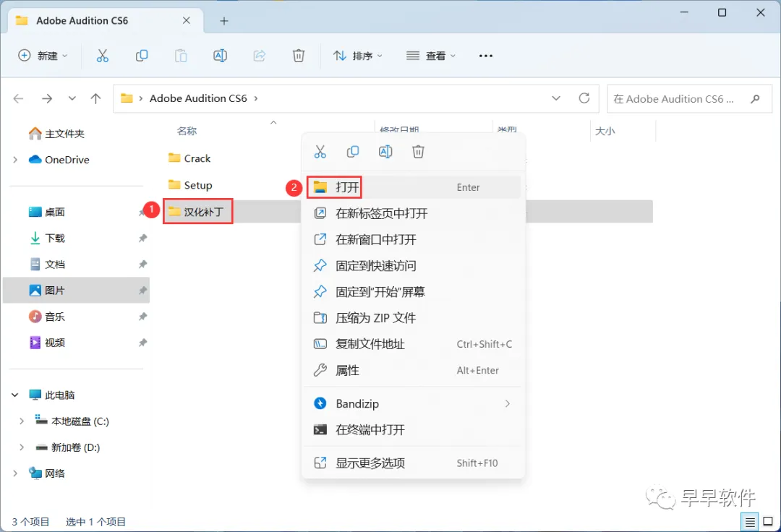Image resolution: width=781 pixels, height=532 pixels.
Task: Open OneDrive in the sidebar
Action: pyautogui.click(x=59, y=160)
